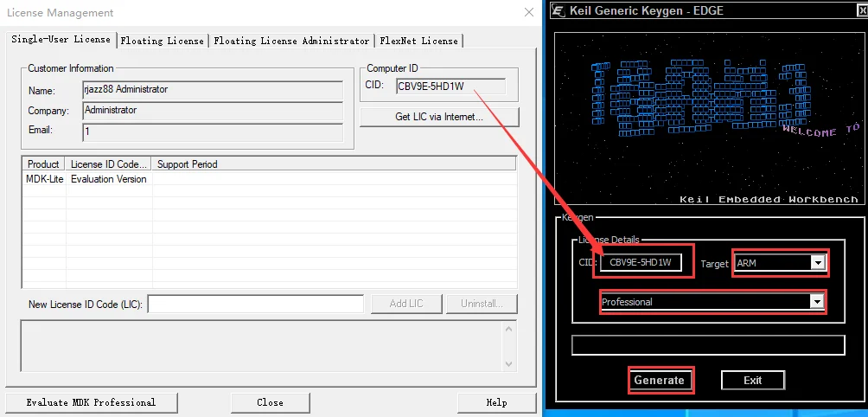Click the Get LIC via Internet button

coord(439,117)
